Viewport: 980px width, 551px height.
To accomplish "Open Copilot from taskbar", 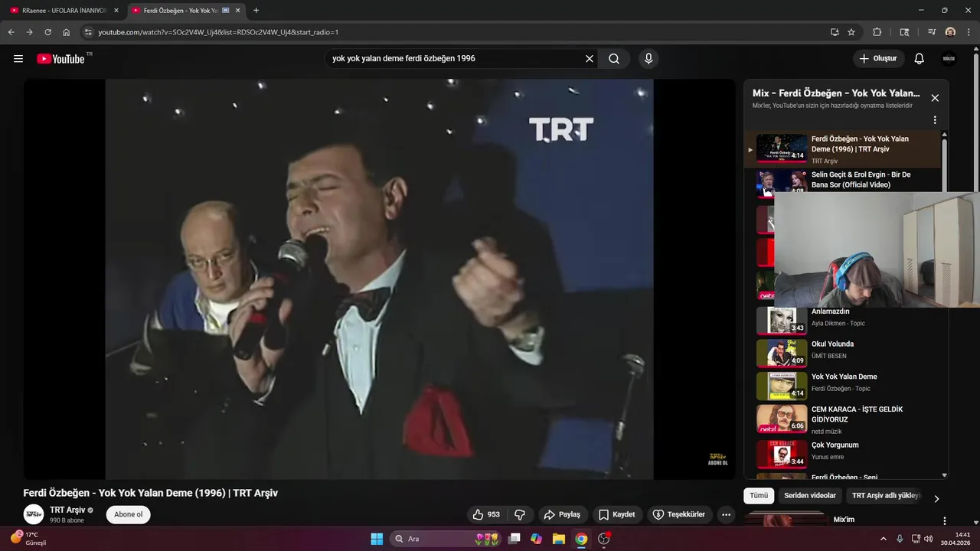I will click(x=536, y=539).
